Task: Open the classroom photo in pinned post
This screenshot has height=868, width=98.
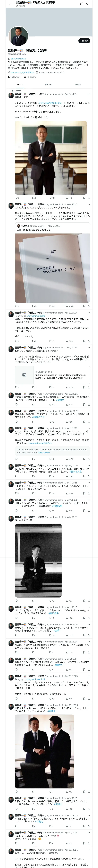Action: coord(51,158)
